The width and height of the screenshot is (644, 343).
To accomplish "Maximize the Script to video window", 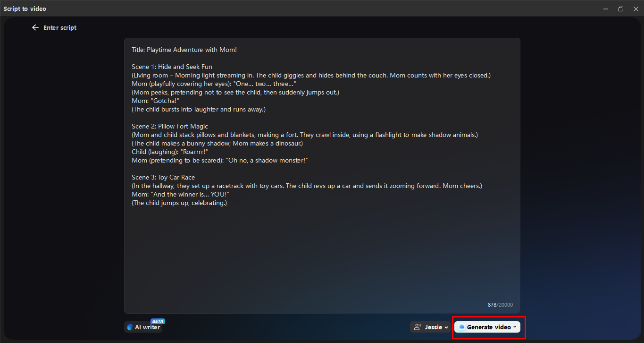I will point(621,9).
